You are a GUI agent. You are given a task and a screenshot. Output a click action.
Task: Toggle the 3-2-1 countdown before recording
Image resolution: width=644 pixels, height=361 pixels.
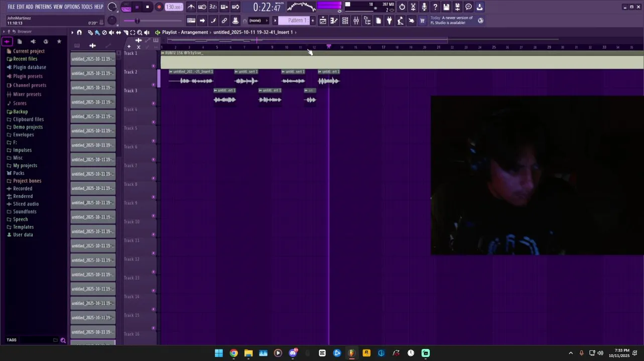click(213, 7)
